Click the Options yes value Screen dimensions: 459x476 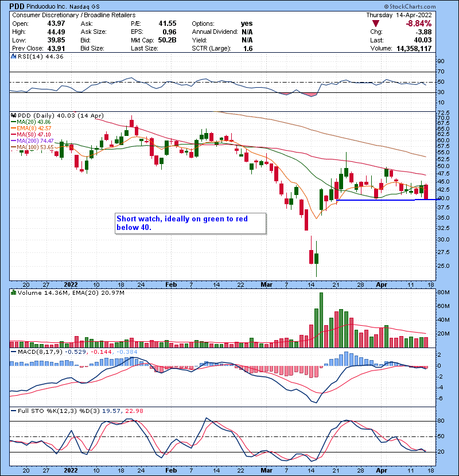(x=247, y=24)
